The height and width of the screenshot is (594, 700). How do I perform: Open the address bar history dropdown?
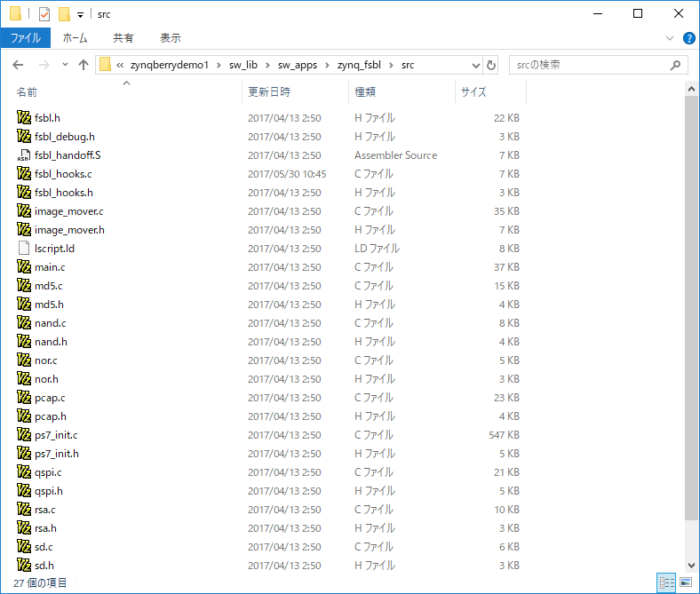click(475, 65)
